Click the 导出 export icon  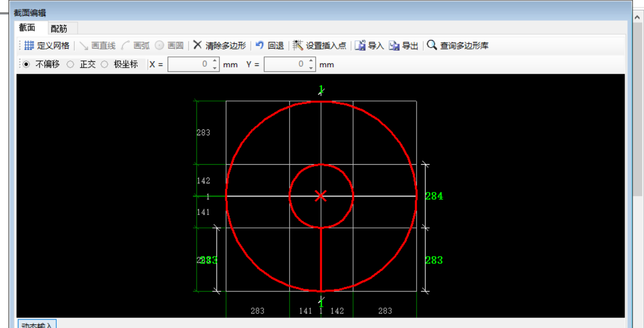point(394,45)
